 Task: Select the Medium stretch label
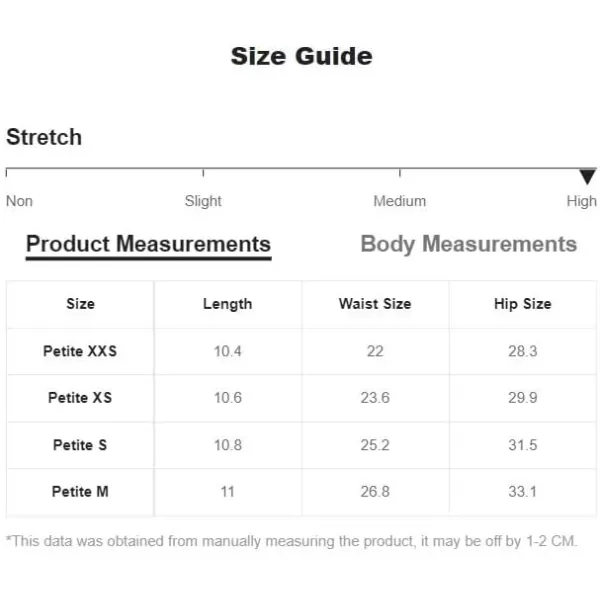tap(399, 201)
